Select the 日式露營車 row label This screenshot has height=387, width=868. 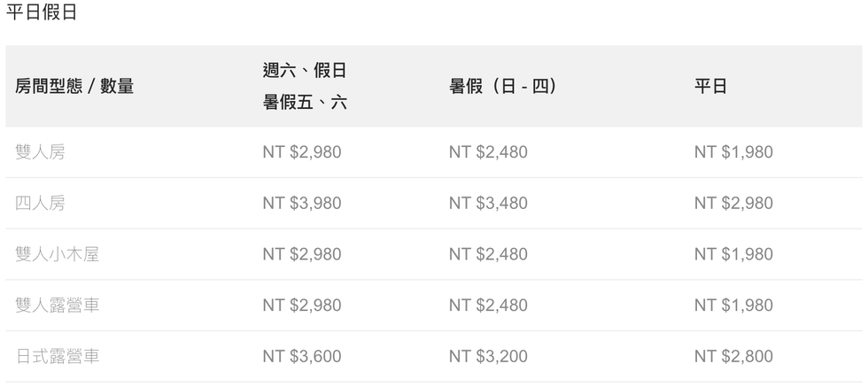click(57, 356)
